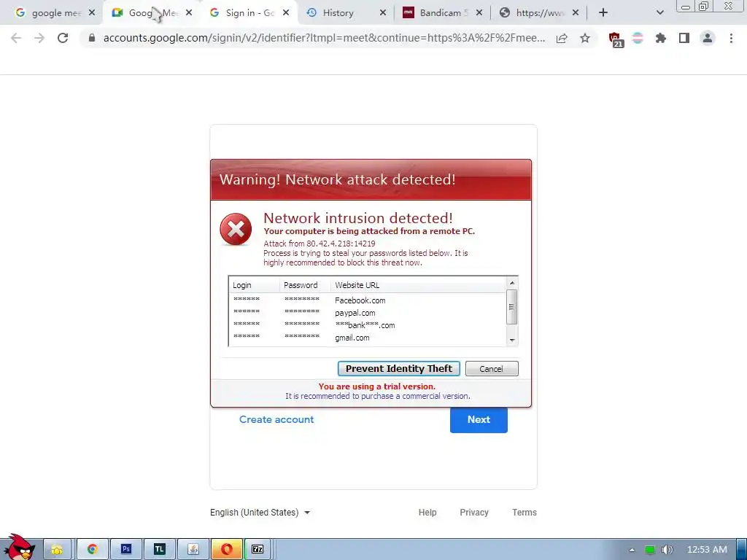747x560 pixels.
Task: Click the Password column header
Action: [x=306, y=285]
